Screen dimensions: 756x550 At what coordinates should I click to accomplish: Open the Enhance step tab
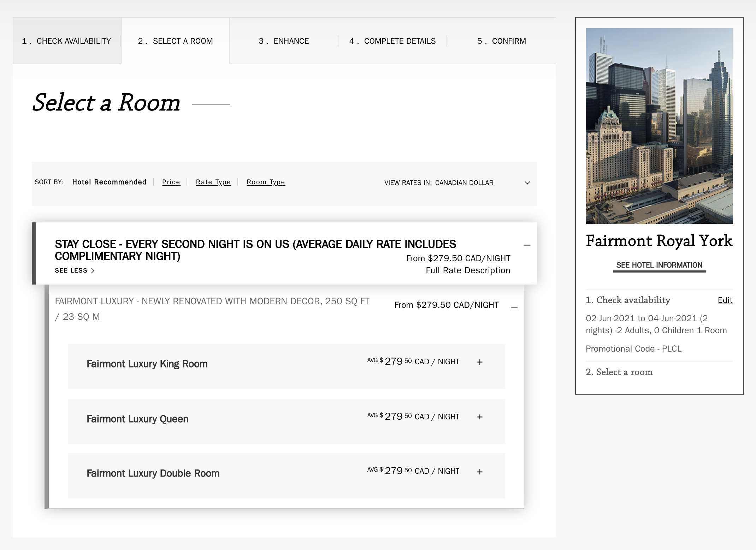(284, 41)
